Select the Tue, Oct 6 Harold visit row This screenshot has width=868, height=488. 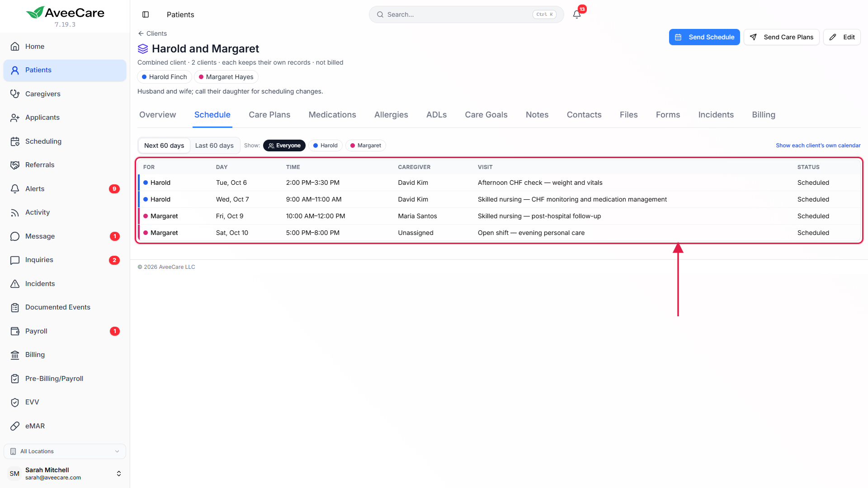499,183
